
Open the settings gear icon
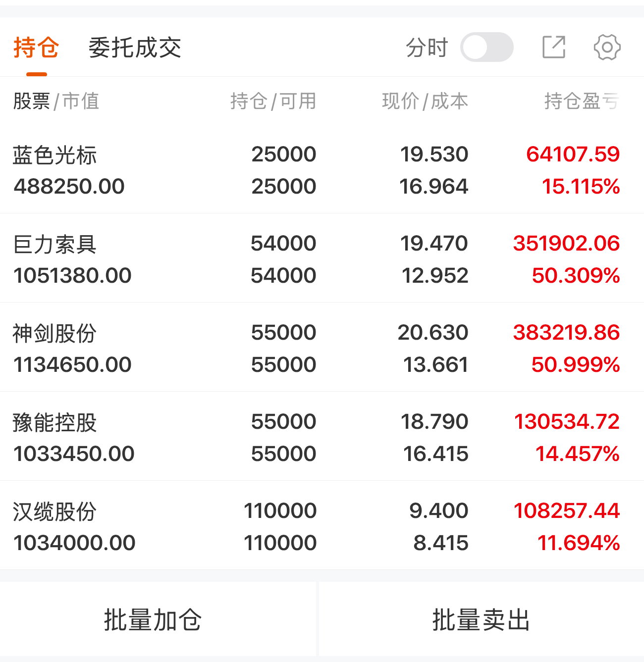point(607,48)
